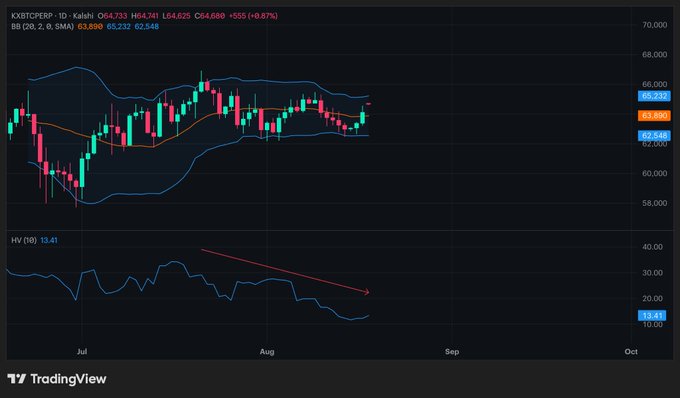Screen dimensions: 680x398
Task: Click the 65,232 upper band price label
Action: pyautogui.click(x=654, y=96)
